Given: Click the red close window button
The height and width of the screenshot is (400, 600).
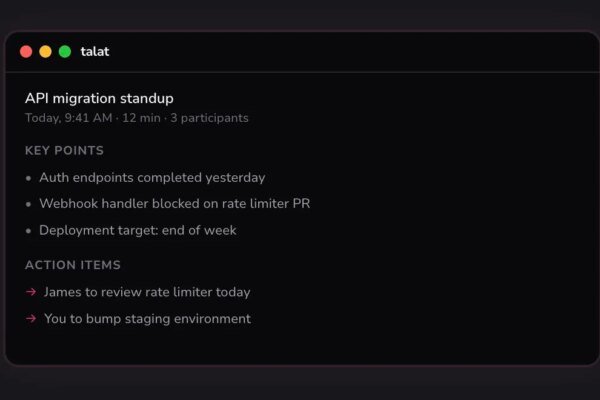Looking at the screenshot, I should [x=26, y=52].
